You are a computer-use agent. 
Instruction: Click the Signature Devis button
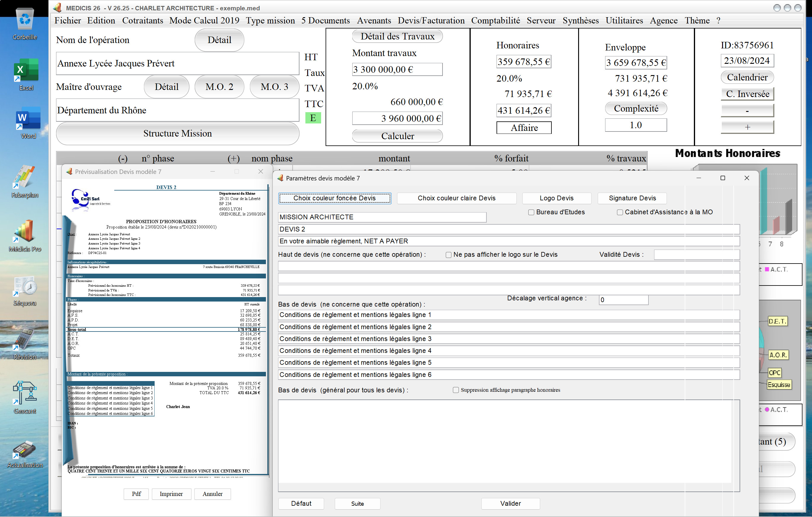(x=632, y=198)
